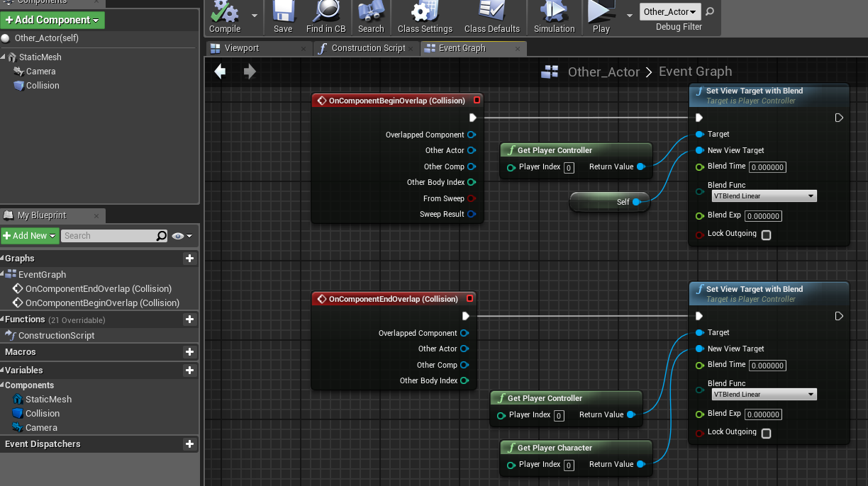Screen dimensions: 868x486
Task: Click the debug filter magnifier icon
Action: tap(710, 12)
